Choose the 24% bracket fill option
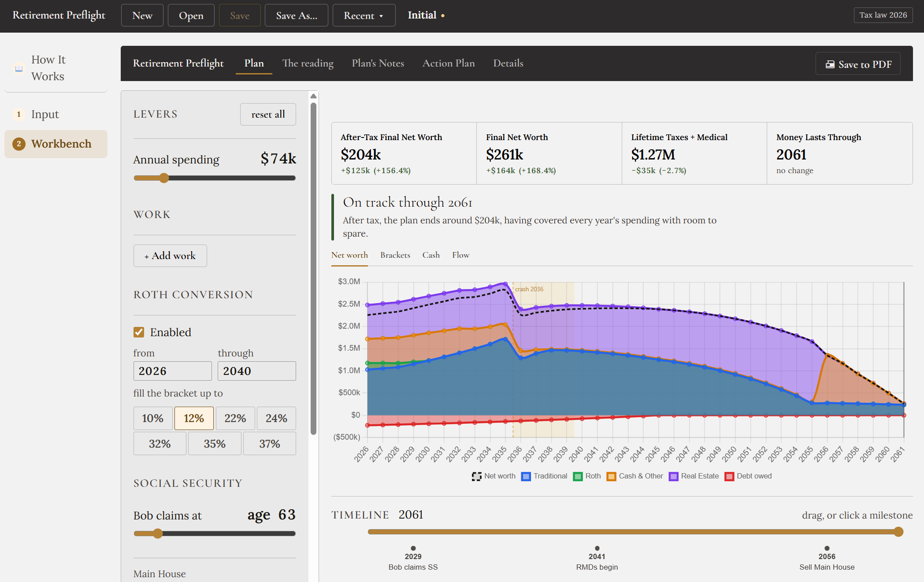 click(276, 418)
